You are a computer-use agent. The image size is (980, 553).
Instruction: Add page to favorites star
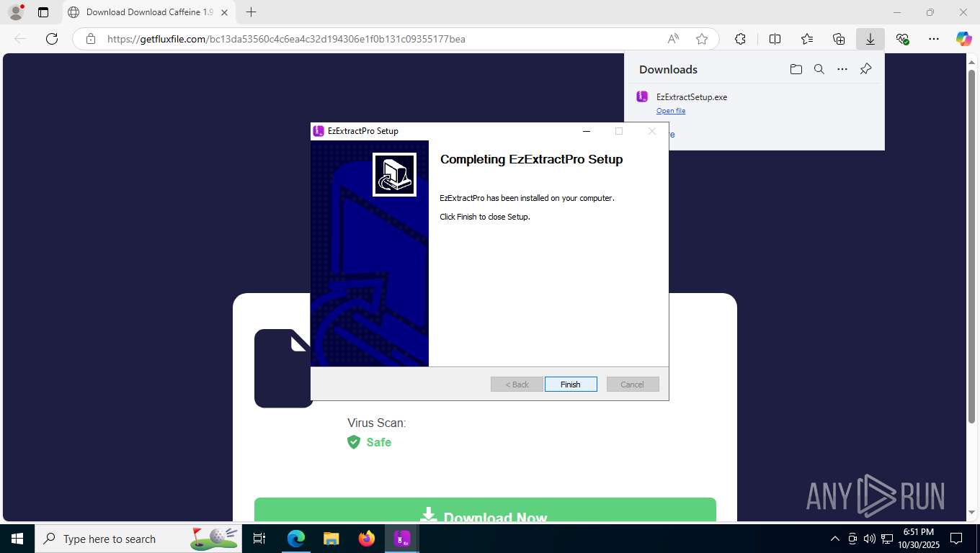click(702, 39)
